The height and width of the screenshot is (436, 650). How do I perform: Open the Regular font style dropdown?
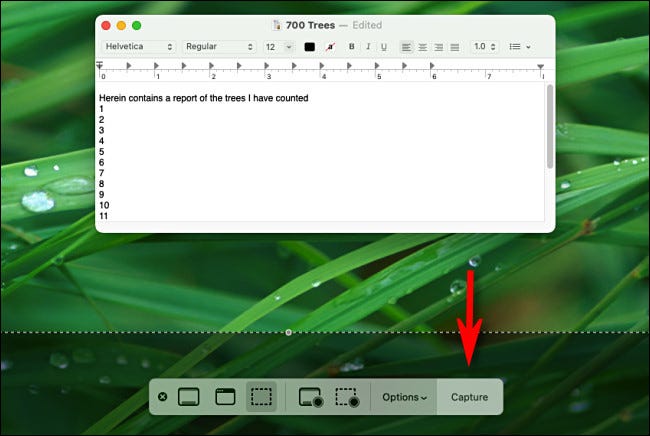(218, 47)
